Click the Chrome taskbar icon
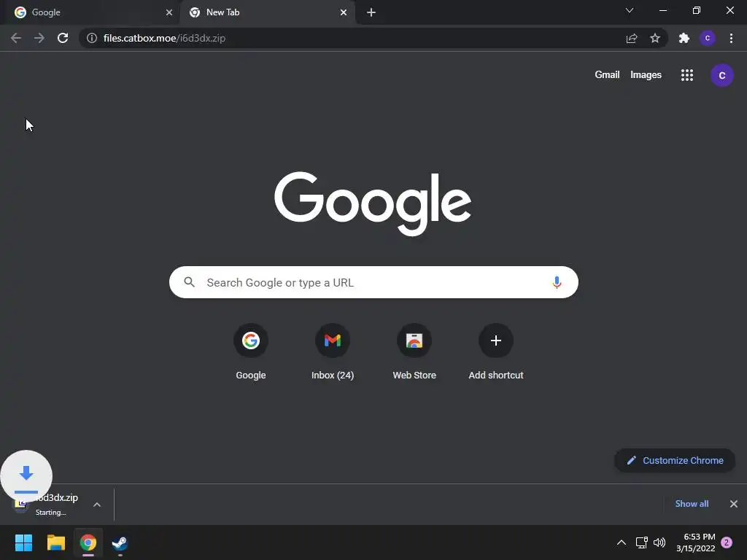This screenshot has height=560, width=747. [x=88, y=542]
